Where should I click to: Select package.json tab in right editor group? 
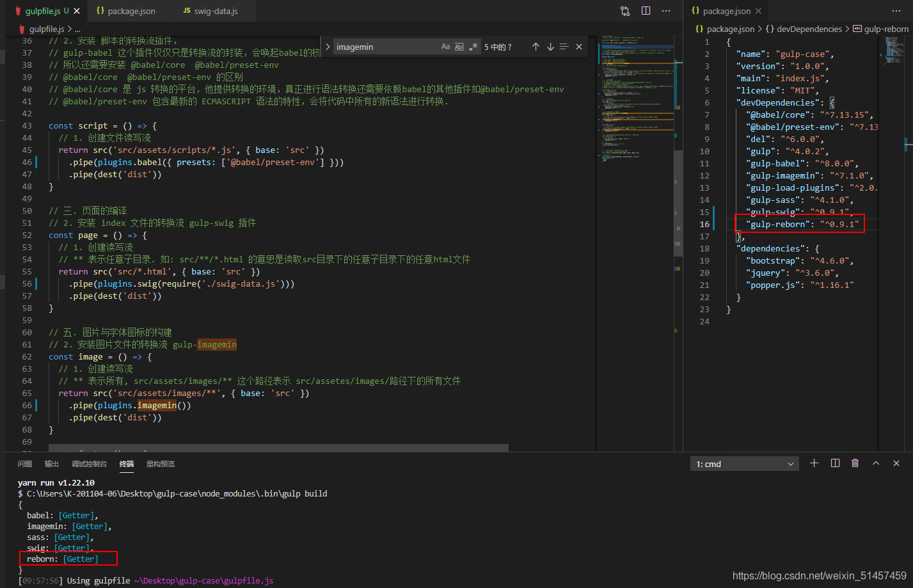[x=727, y=11]
